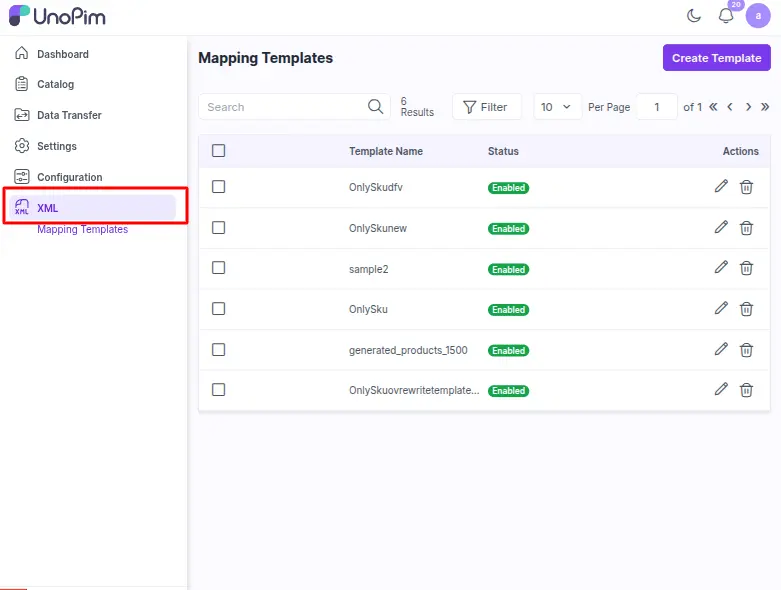This screenshot has height=590, width=781.
Task: Delete the sample2 template
Action: pyautogui.click(x=746, y=268)
